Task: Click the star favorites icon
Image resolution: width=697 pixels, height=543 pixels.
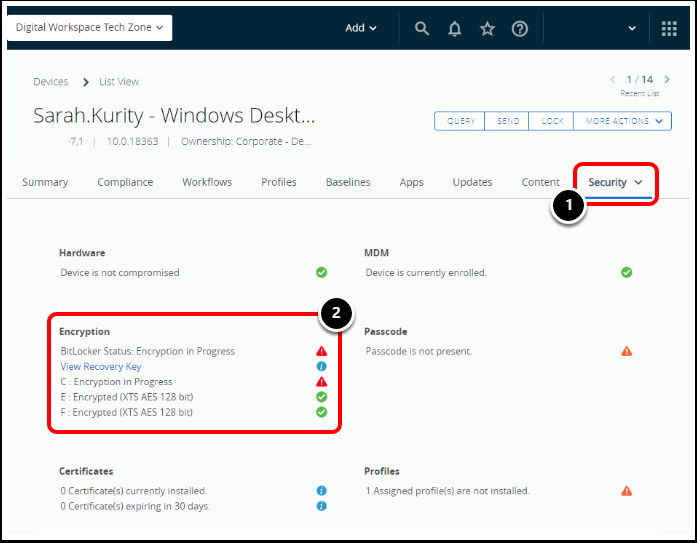Action: (x=487, y=29)
